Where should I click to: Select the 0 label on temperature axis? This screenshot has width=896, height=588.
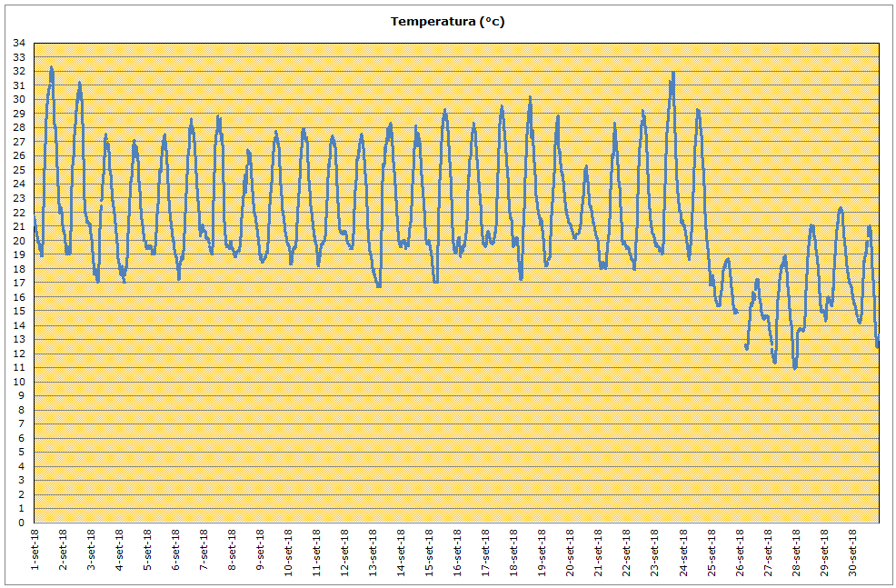[22, 523]
